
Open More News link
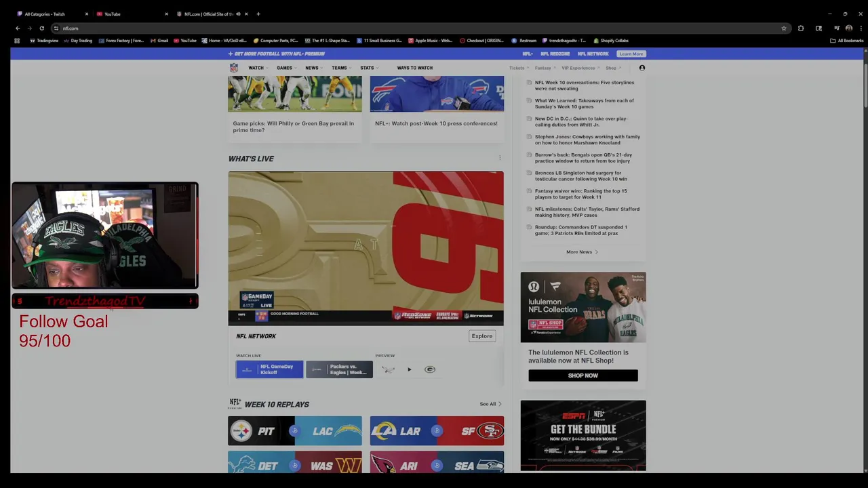coord(582,252)
